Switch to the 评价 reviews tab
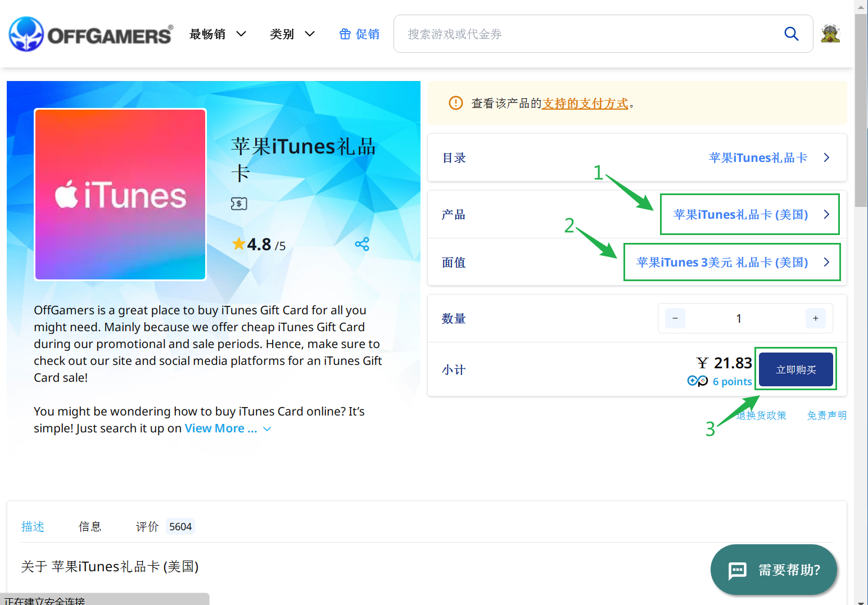 147,527
